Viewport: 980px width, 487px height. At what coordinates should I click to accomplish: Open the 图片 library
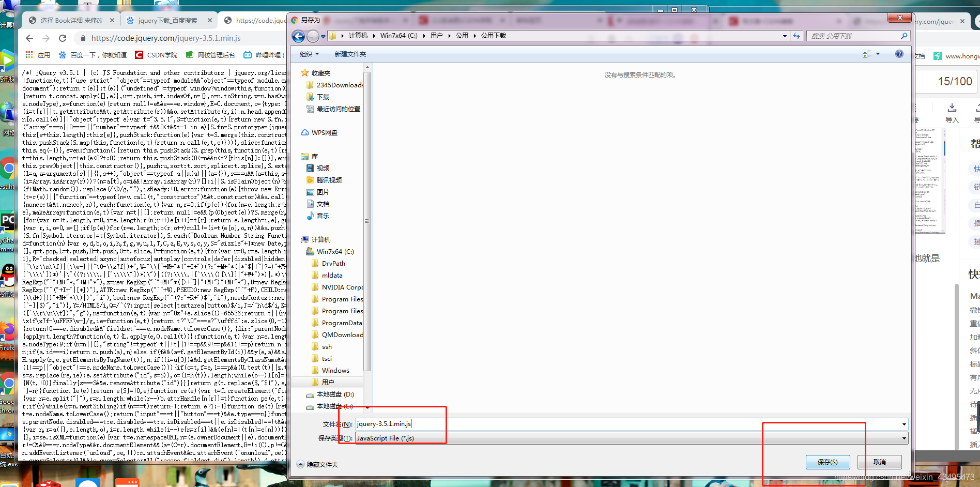(x=323, y=192)
